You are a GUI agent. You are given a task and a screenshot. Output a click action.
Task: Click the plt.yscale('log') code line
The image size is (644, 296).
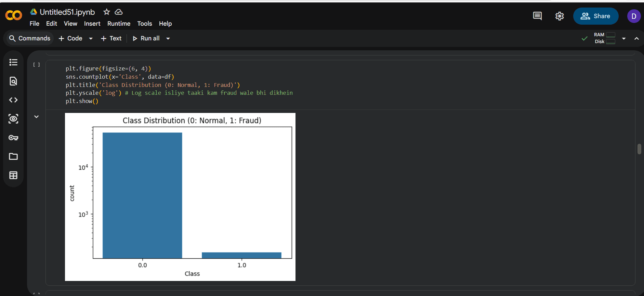click(179, 93)
